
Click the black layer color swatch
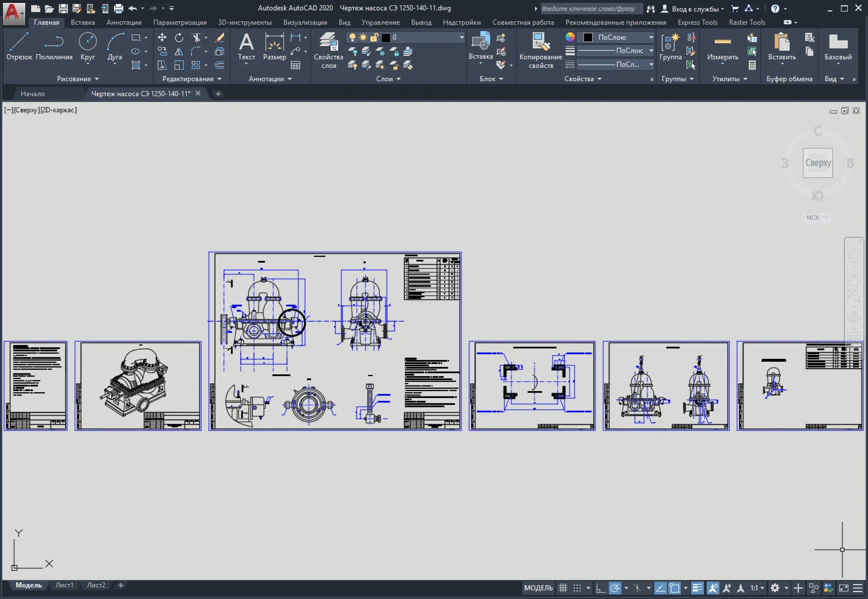(386, 37)
